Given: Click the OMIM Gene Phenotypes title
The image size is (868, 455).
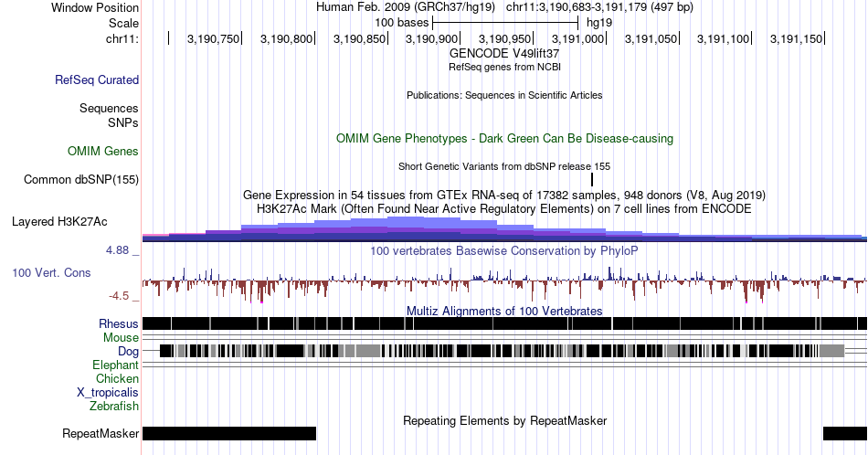Looking at the screenshot, I should tap(504, 138).
